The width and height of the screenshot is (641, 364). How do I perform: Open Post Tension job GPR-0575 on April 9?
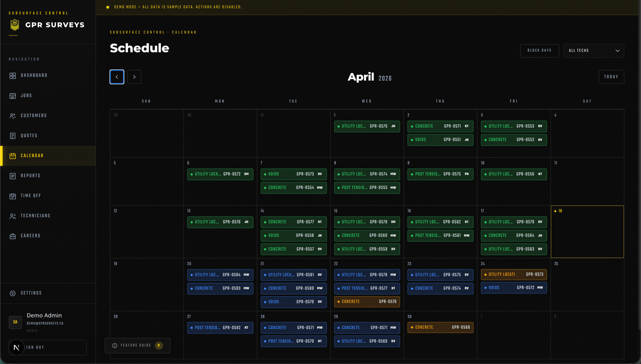[x=440, y=174]
